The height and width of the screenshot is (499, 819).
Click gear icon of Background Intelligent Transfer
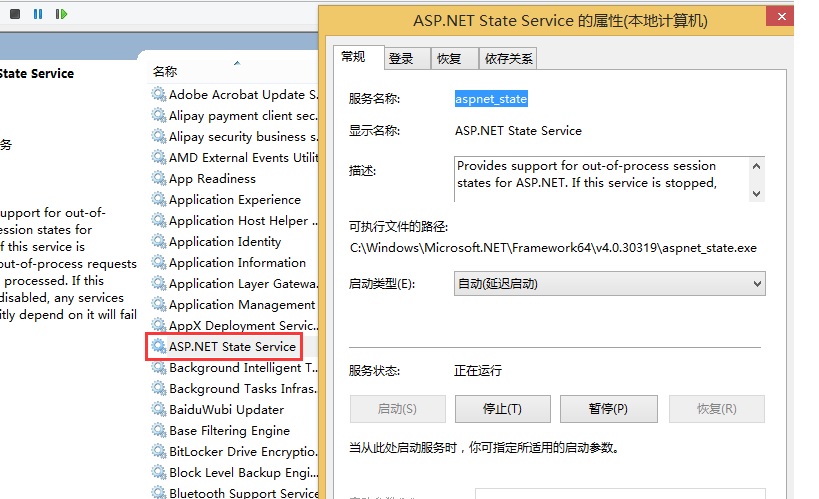(159, 367)
